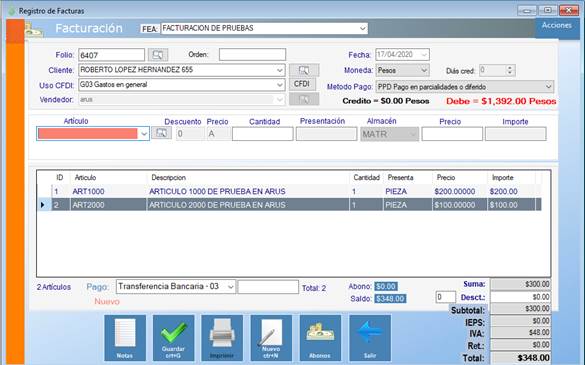Click the Saldo $348.00 value
The width and height of the screenshot is (585, 365).
(x=390, y=299)
